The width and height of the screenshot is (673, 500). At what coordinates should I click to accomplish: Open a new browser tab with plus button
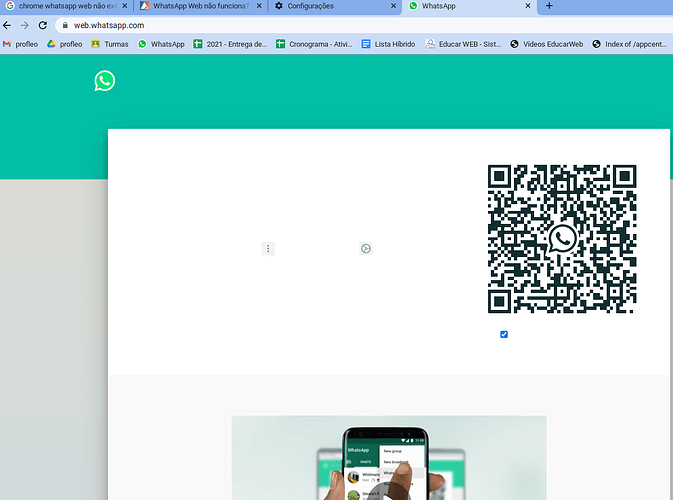point(549,6)
